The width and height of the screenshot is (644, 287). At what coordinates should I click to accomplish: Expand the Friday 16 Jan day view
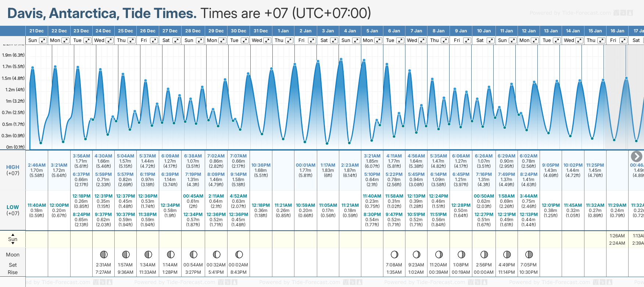click(623, 40)
